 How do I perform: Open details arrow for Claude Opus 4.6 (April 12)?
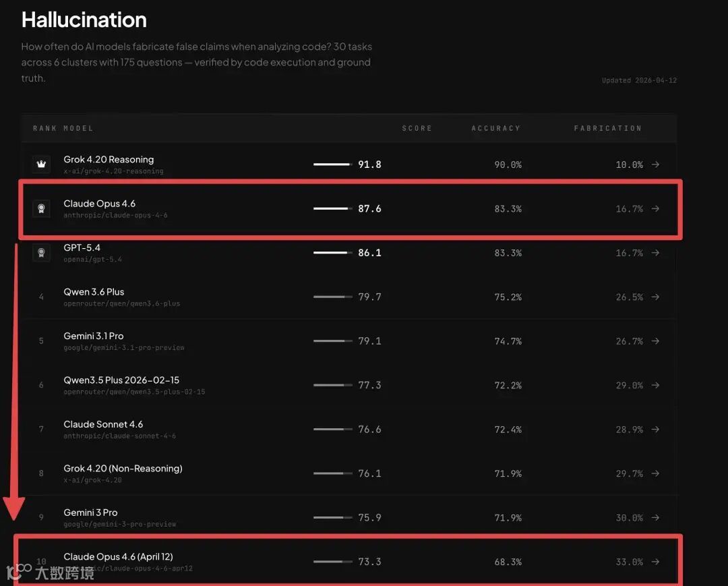pyautogui.click(x=655, y=562)
